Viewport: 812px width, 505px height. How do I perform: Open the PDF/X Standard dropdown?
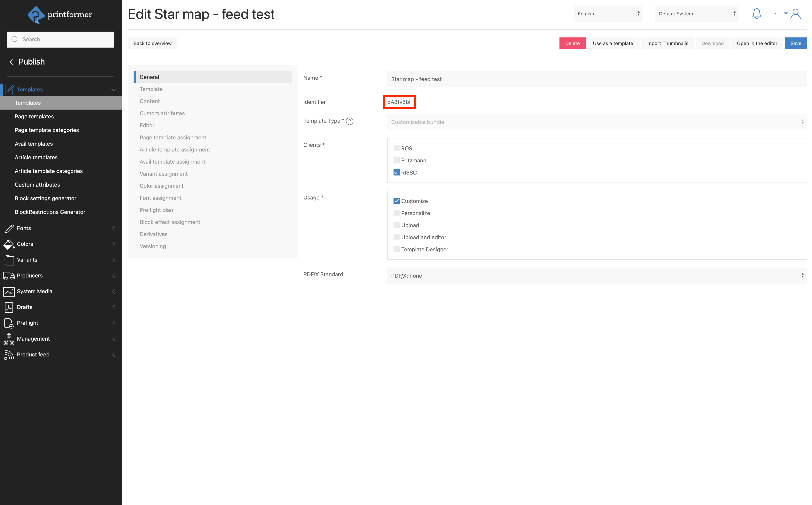597,276
